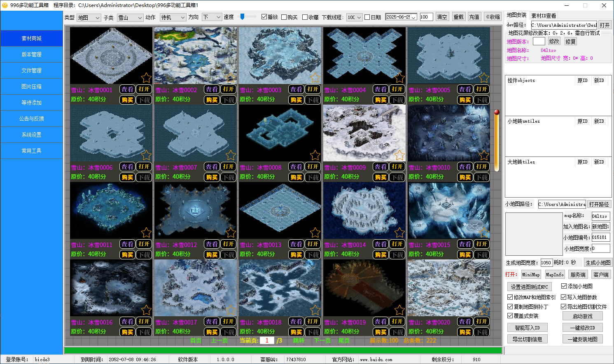Image resolution: width=614 pixels, height=364 pixels.
Task: Select 图片压缩 from sidebar
Action: (x=32, y=86)
